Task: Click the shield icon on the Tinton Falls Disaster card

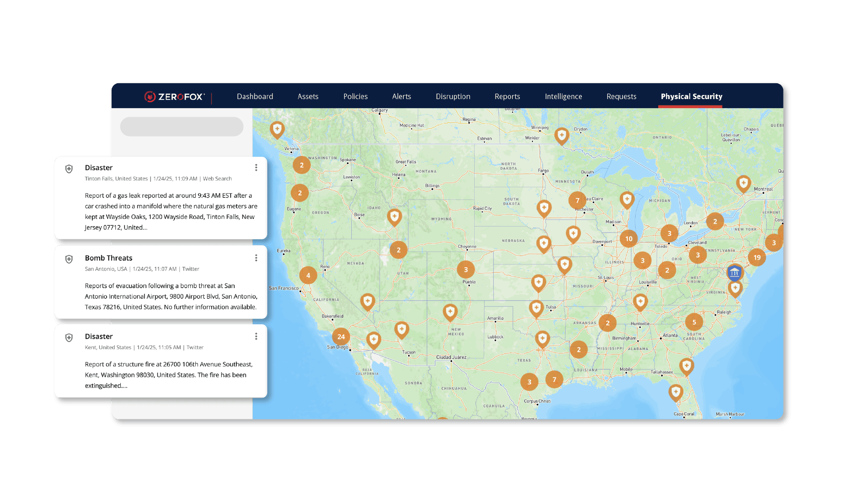Action: [69, 168]
